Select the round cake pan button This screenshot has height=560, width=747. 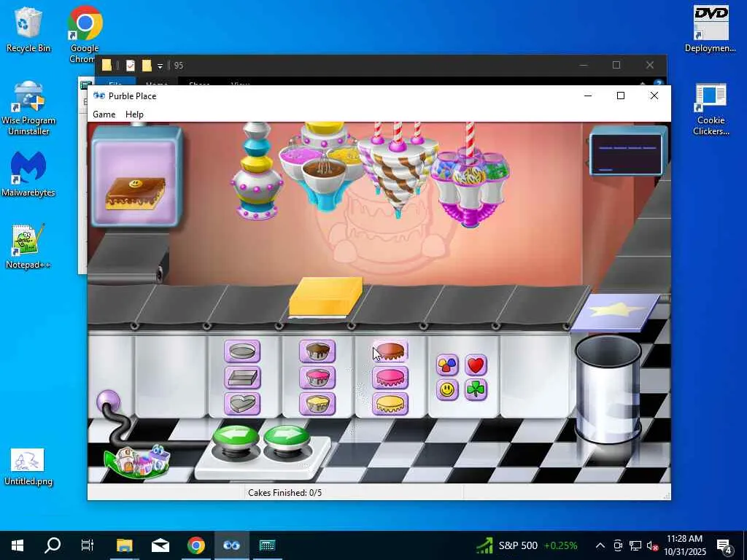pyautogui.click(x=242, y=351)
